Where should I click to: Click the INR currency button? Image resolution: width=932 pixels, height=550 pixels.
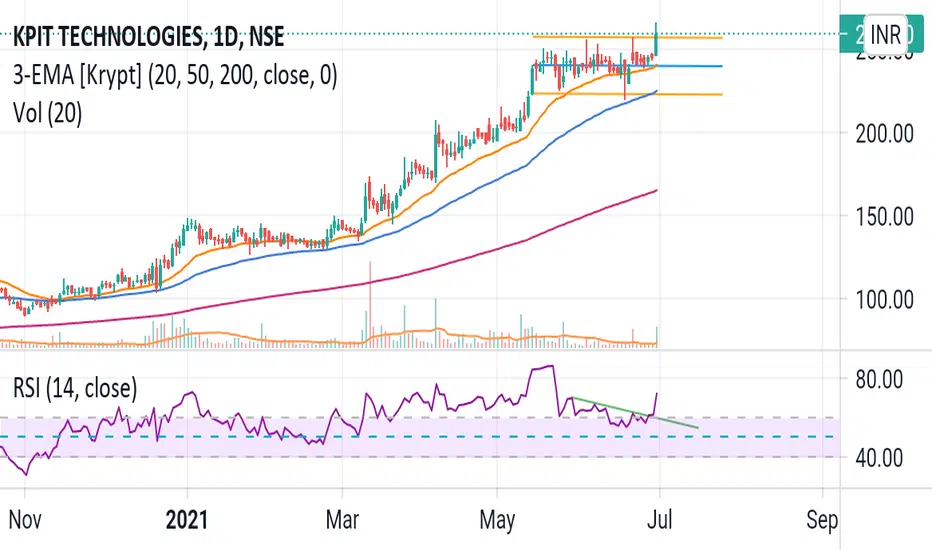point(885,34)
